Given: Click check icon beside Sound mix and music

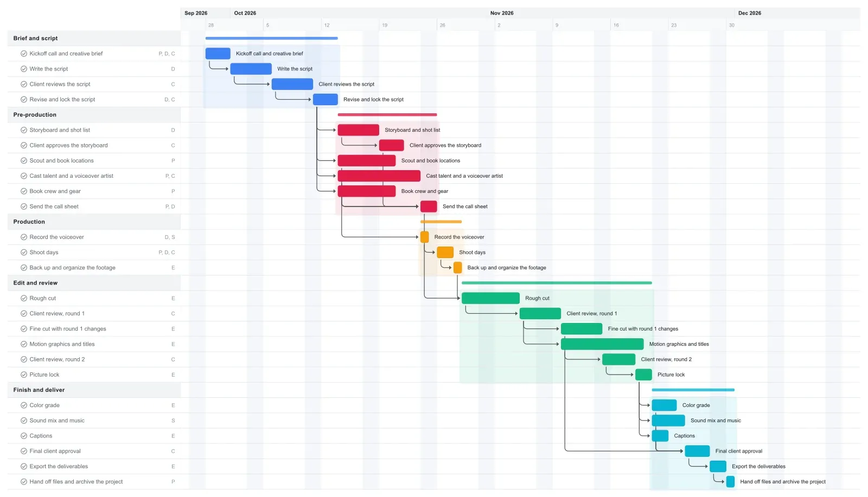Looking at the screenshot, I should click(24, 421).
